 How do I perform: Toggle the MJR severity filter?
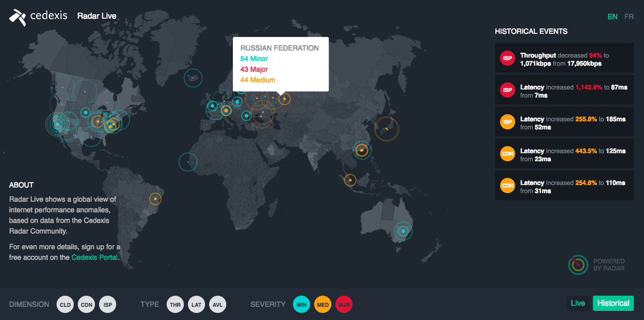click(x=343, y=304)
